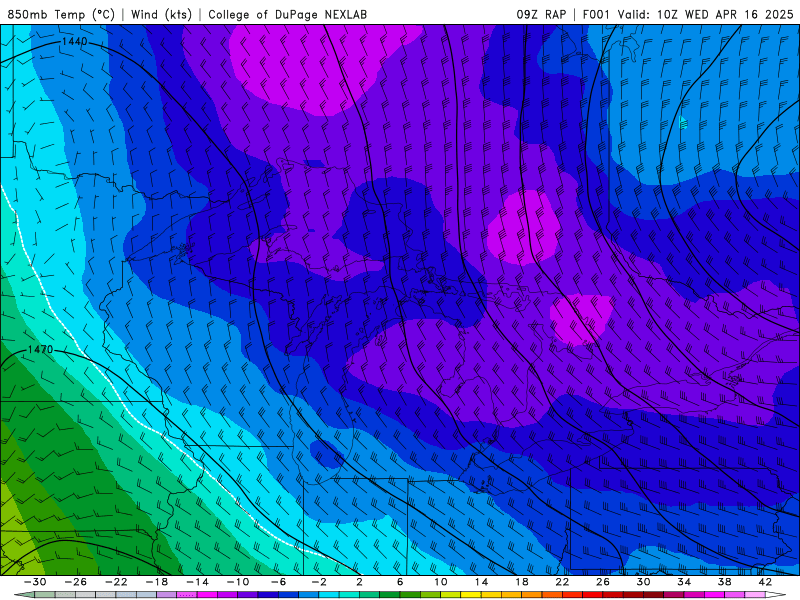Click the 42 color bar tick label
800x600 pixels.
[x=765, y=582]
